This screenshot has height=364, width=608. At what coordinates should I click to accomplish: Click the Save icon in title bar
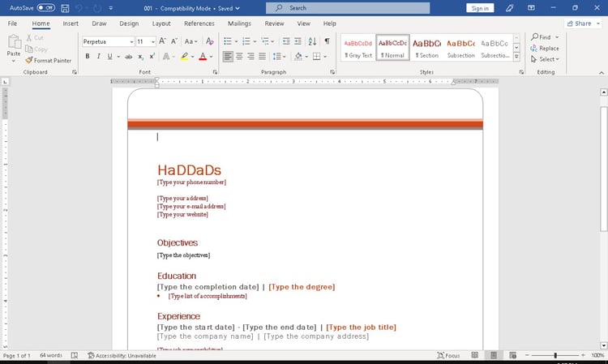[x=65, y=8]
